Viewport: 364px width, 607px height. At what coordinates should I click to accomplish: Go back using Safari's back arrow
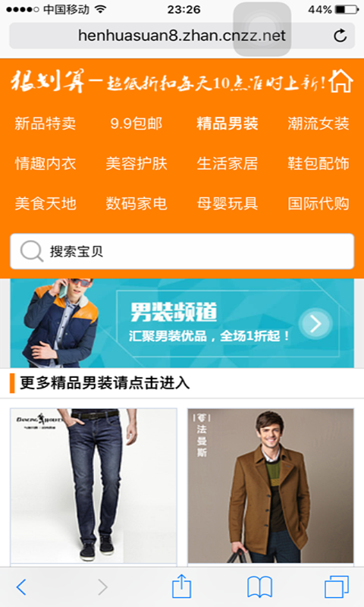21,587
